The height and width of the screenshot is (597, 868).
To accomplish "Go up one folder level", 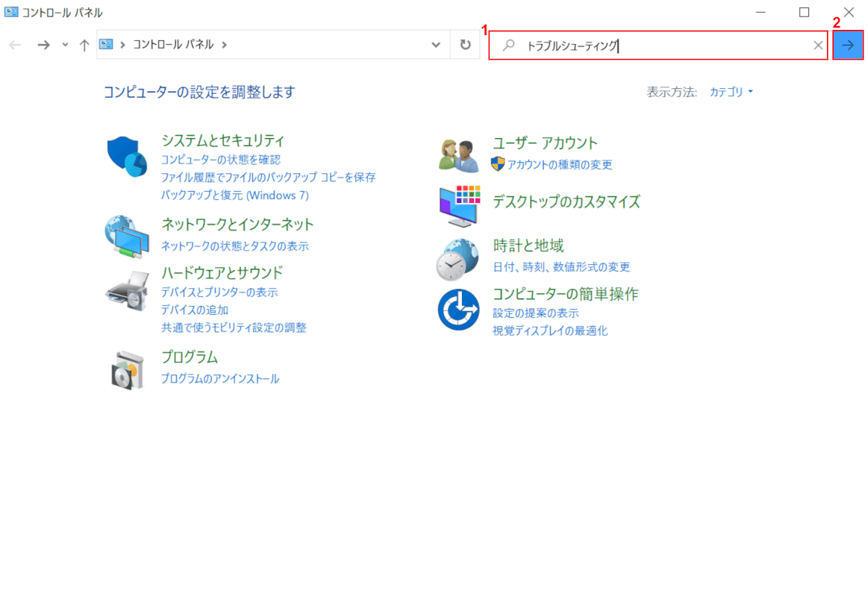I will point(84,45).
